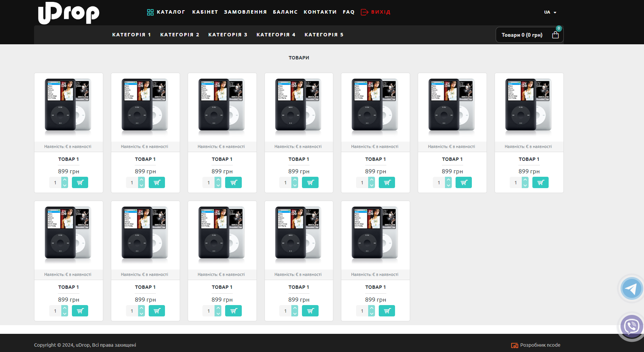This screenshot has height=352, width=644.
Task: Go to the Замовлення page
Action: click(x=245, y=12)
